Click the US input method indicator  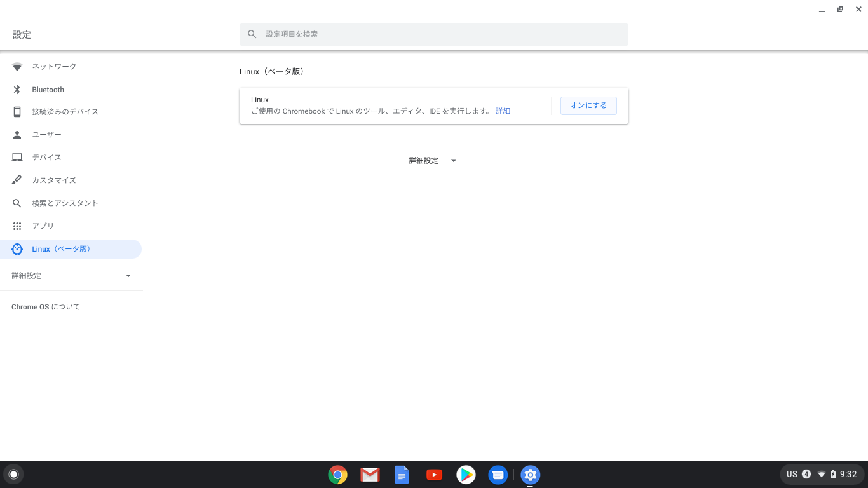(x=792, y=474)
